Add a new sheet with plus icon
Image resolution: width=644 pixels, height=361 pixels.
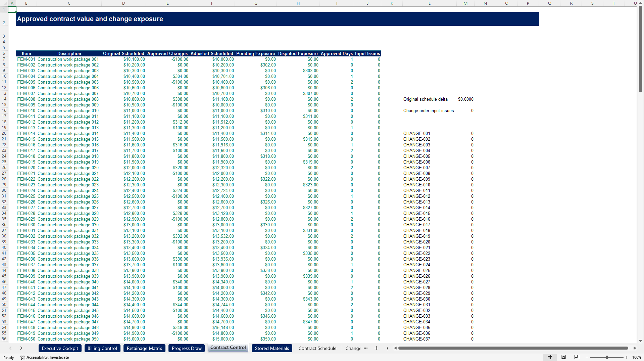point(376,348)
